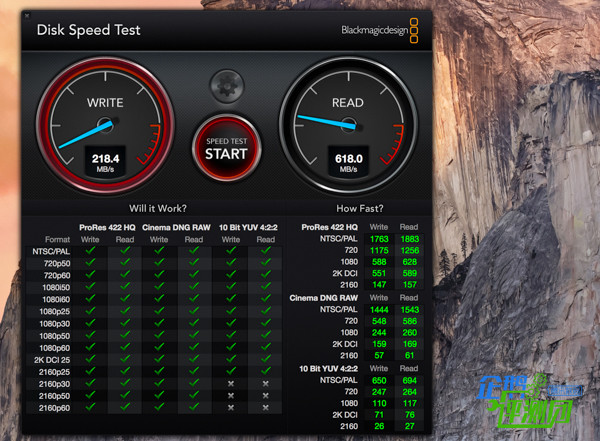Screen dimensions: 600x441
Task: Click the WRITE gauge needle hub
Action: click(x=105, y=124)
